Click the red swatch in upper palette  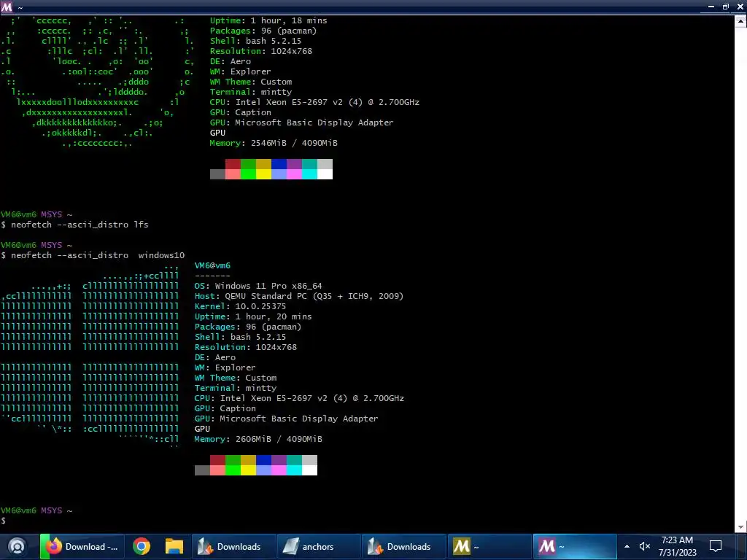point(233,164)
